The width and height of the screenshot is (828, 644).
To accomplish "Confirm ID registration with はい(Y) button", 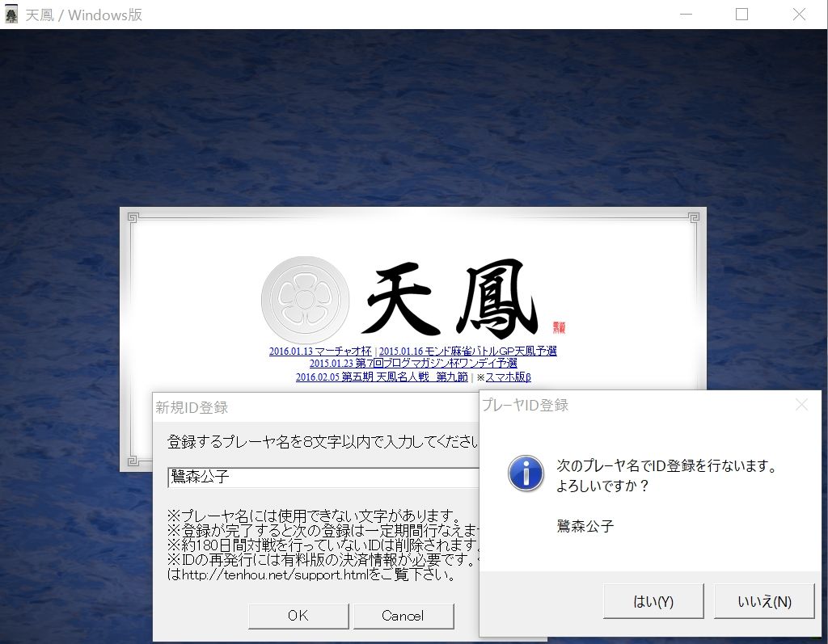I will pyautogui.click(x=653, y=600).
